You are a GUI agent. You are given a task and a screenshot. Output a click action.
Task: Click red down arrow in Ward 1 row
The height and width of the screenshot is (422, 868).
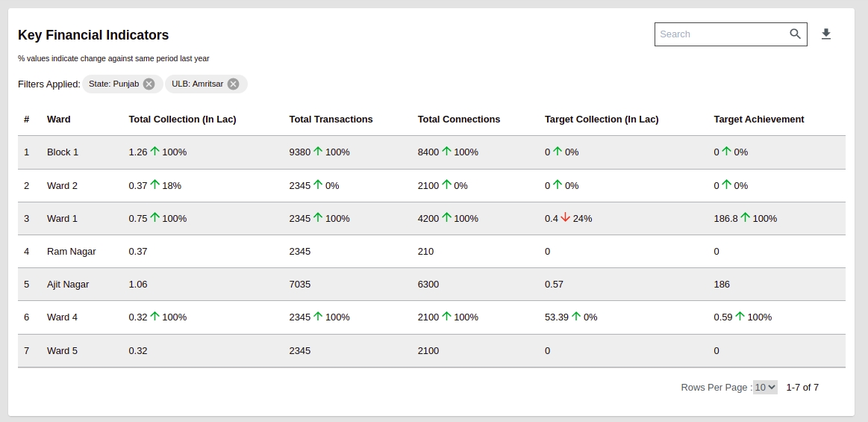tap(565, 218)
